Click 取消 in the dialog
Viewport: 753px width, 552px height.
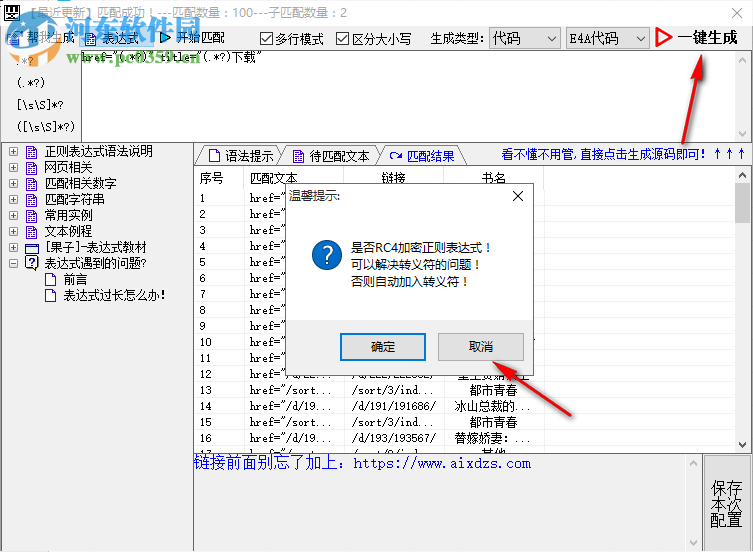click(481, 346)
